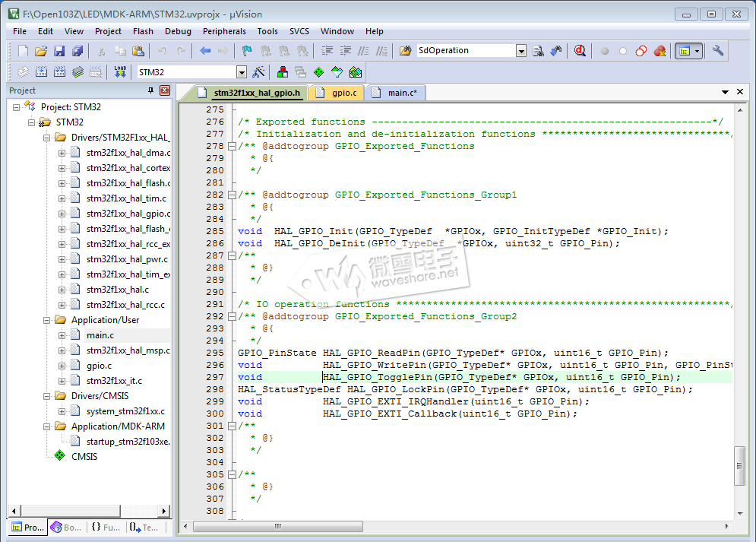Open Manage Project Items icon
This screenshot has height=542, width=756.
click(x=283, y=72)
